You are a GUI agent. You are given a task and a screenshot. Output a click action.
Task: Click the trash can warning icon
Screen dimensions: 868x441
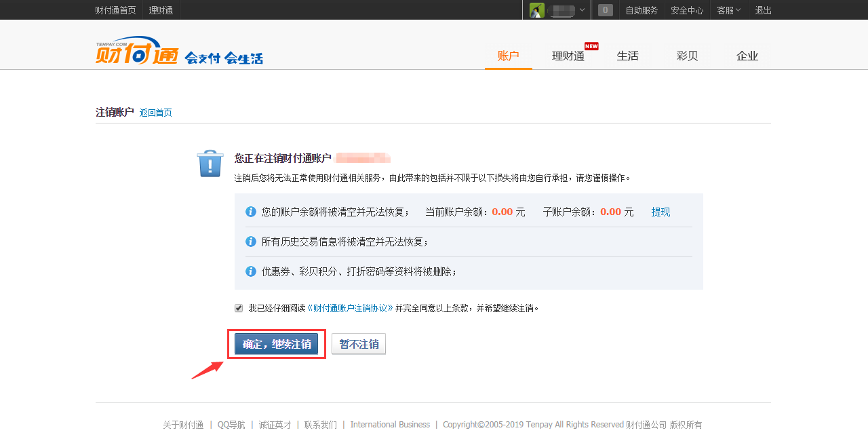tap(210, 164)
